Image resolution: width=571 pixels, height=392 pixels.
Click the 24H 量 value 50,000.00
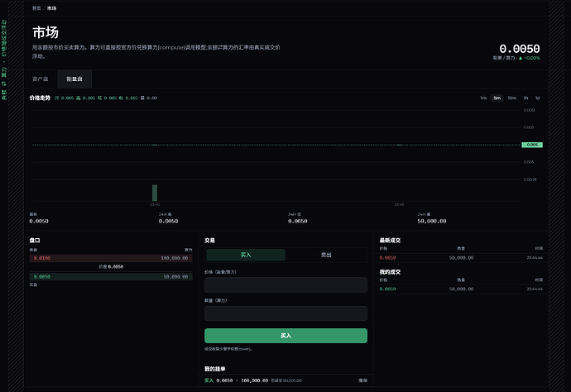coord(431,222)
